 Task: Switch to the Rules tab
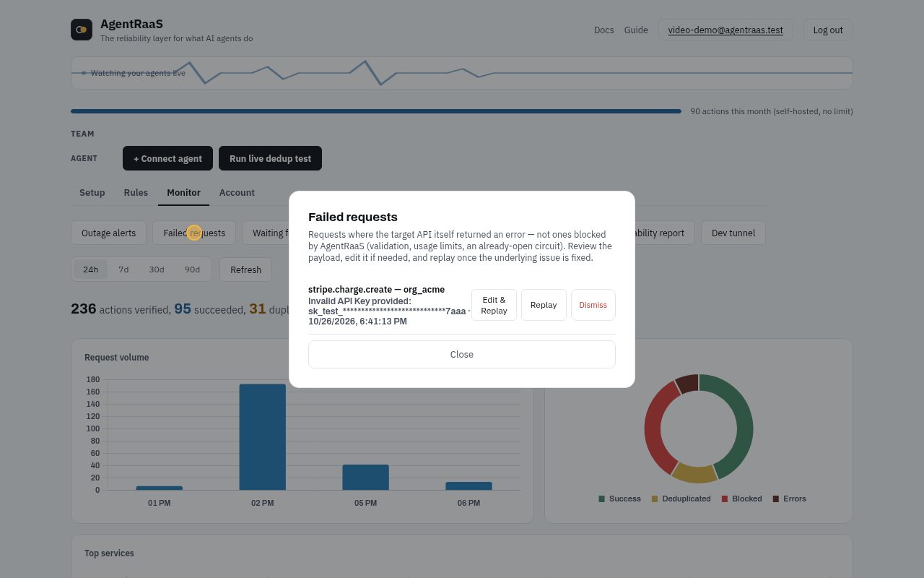136,192
